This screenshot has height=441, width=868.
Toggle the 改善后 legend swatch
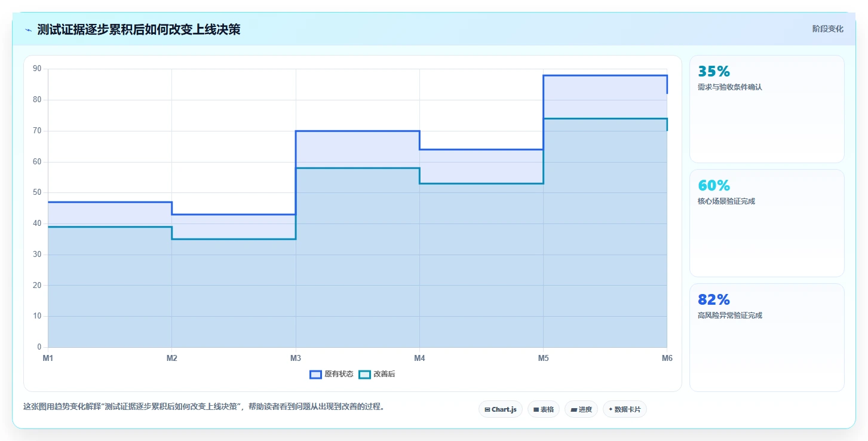coord(364,375)
